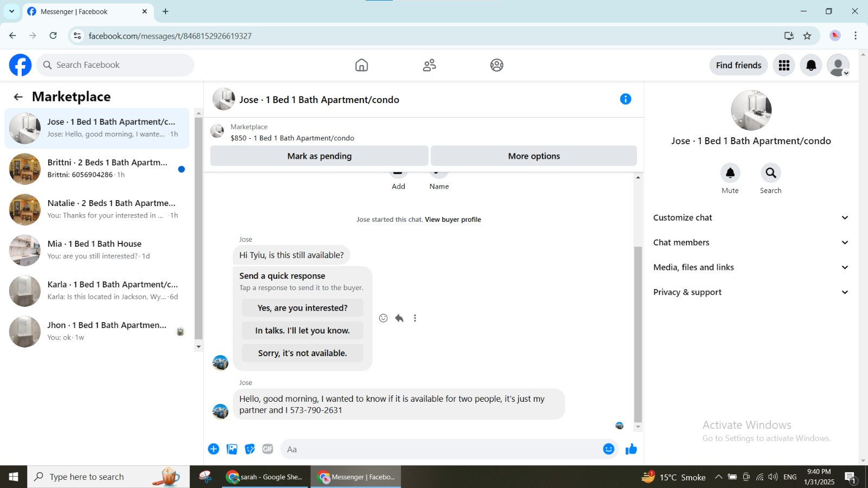Open more actions plus icon in composer

tap(214, 449)
